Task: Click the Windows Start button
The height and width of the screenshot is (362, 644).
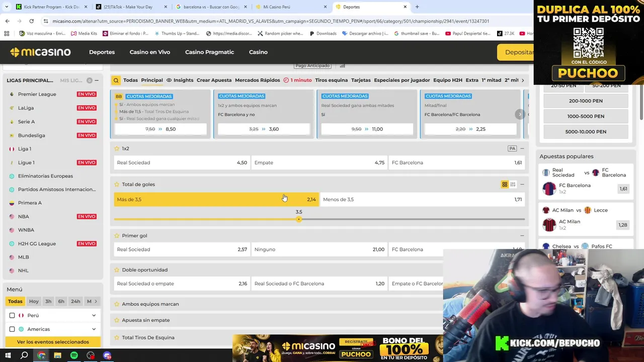Action: click(8, 355)
